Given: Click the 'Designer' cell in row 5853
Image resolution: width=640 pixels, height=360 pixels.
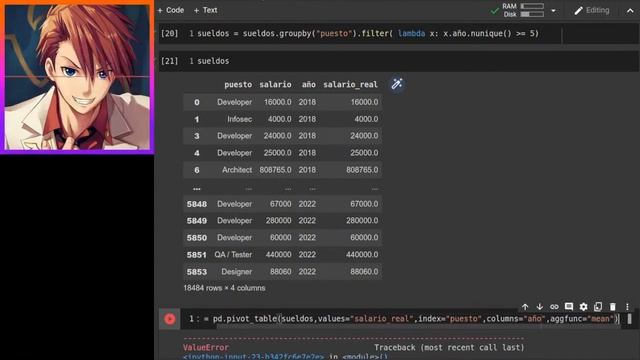Looking at the screenshot, I should coord(237,272).
